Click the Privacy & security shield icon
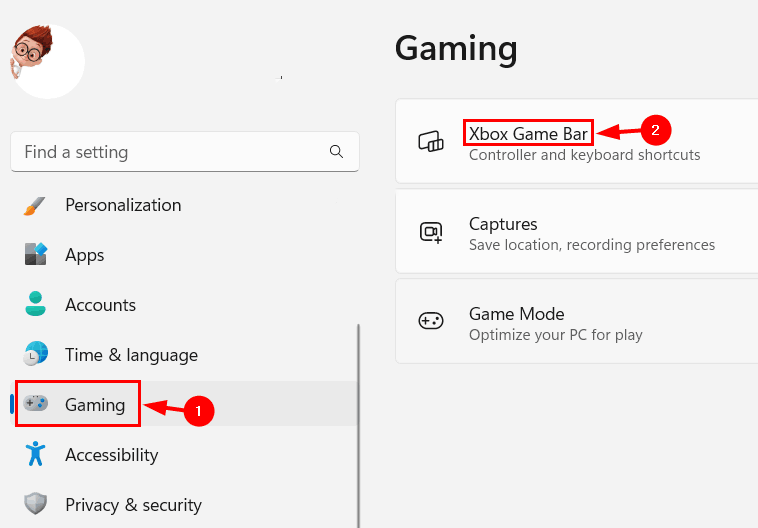Viewport: 758px width, 528px height. tap(35, 504)
